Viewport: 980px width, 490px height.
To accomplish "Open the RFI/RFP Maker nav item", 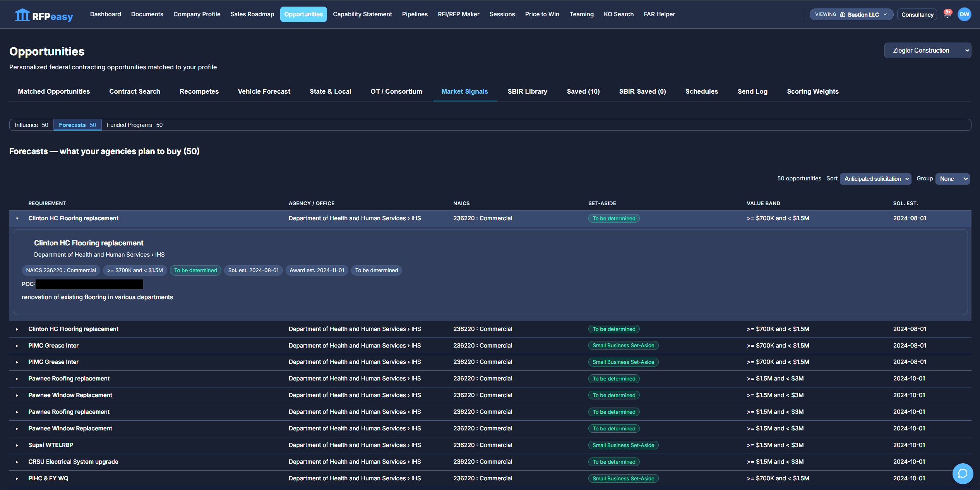I will click(x=458, y=14).
